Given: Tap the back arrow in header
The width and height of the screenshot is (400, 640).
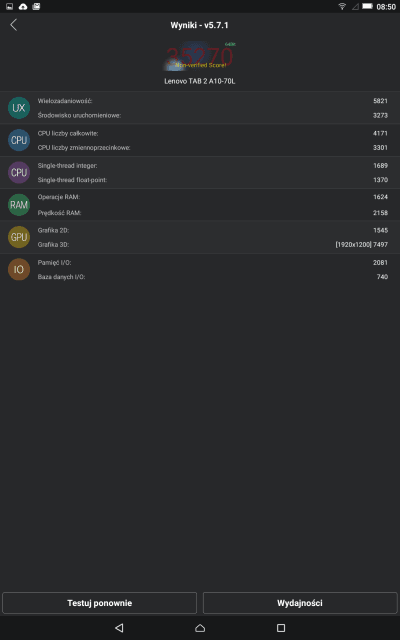Looking at the screenshot, I should coord(13,25).
